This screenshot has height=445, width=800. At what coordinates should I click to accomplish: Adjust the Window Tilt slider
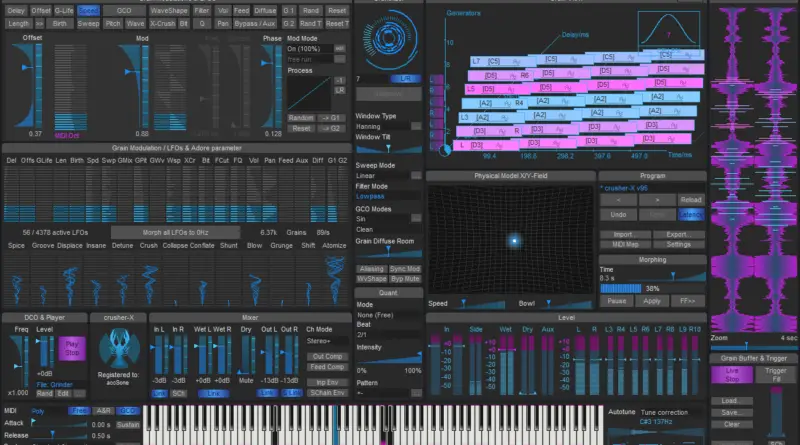pos(388,149)
